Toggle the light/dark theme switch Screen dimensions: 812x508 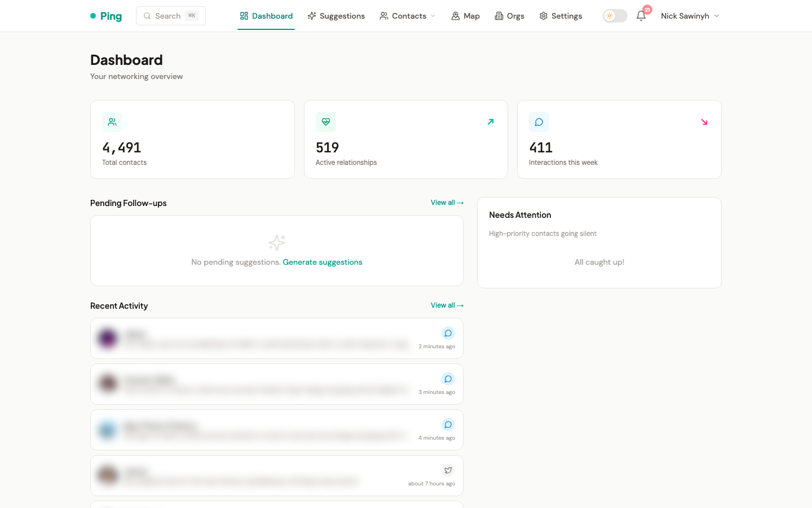click(x=615, y=16)
